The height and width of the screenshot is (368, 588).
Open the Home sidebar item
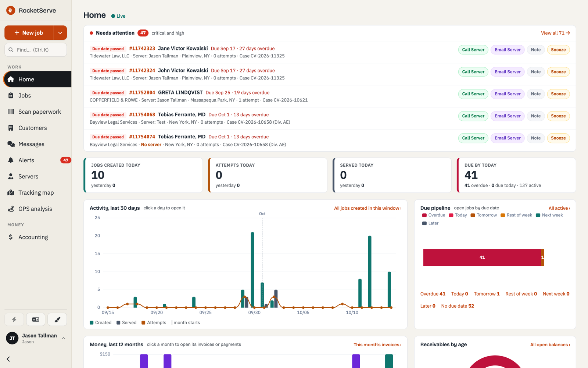[37, 79]
